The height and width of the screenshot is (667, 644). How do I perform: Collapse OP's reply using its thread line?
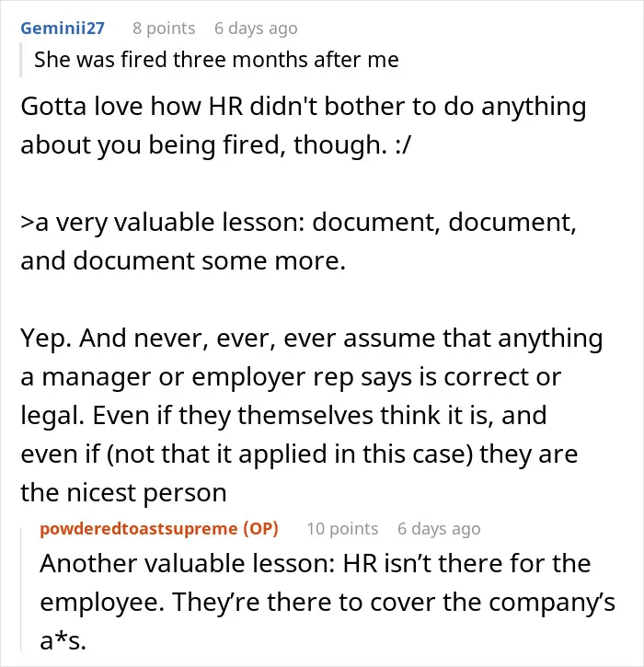(21, 589)
